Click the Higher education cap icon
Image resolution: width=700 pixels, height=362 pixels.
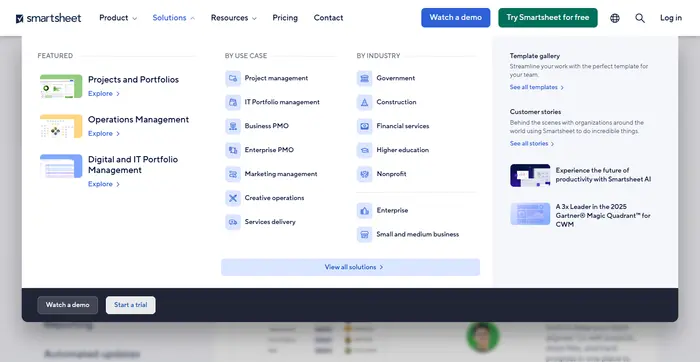click(x=365, y=150)
